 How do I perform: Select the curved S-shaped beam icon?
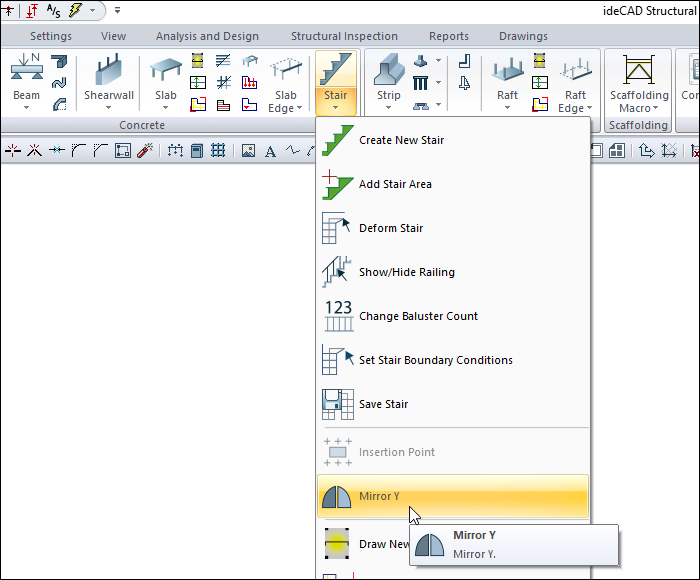click(x=59, y=83)
